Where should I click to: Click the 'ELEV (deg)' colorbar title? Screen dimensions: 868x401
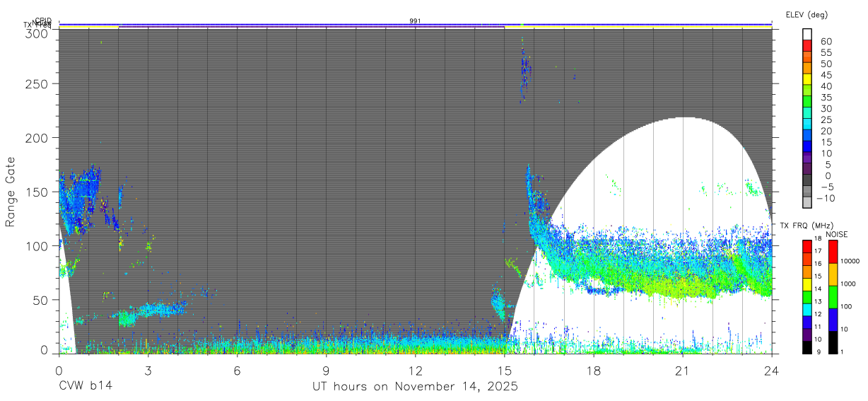point(807,14)
